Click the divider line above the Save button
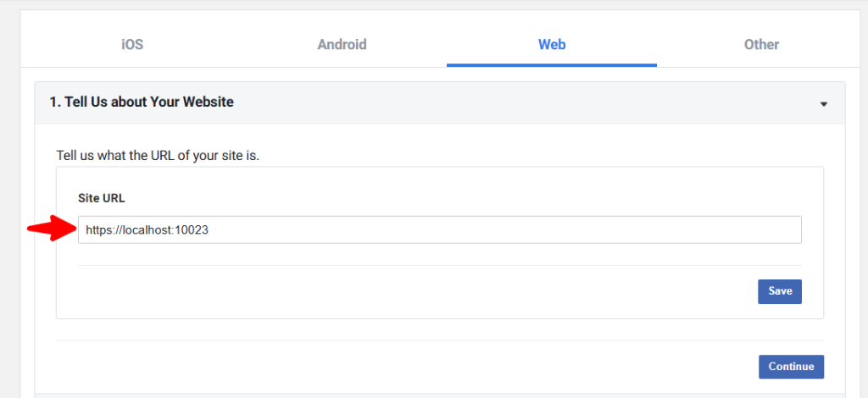The image size is (868, 398). click(x=439, y=265)
